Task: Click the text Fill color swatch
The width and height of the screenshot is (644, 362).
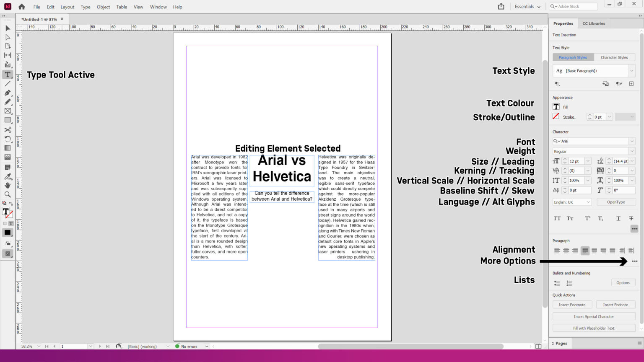Action: tap(556, 106)
